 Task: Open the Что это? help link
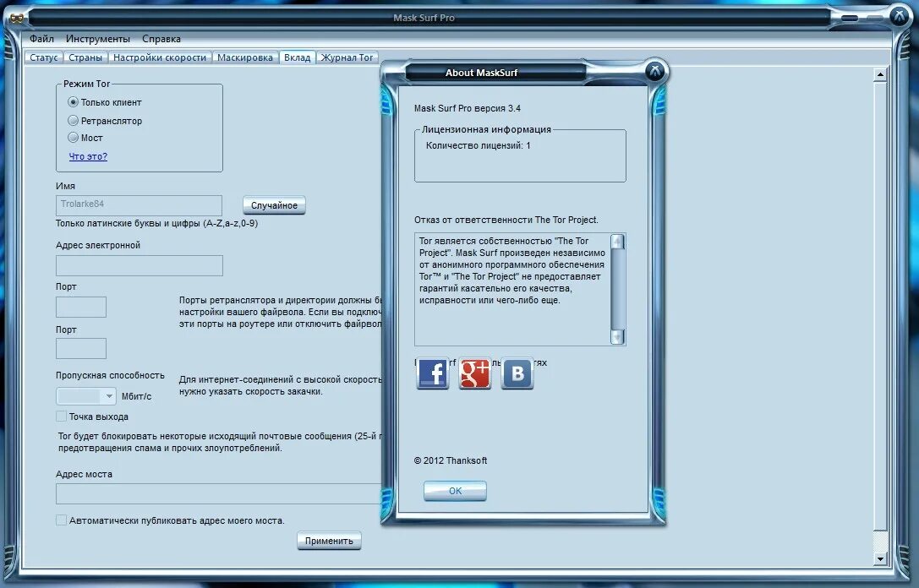pyautogui.click(x=88, y=156)
